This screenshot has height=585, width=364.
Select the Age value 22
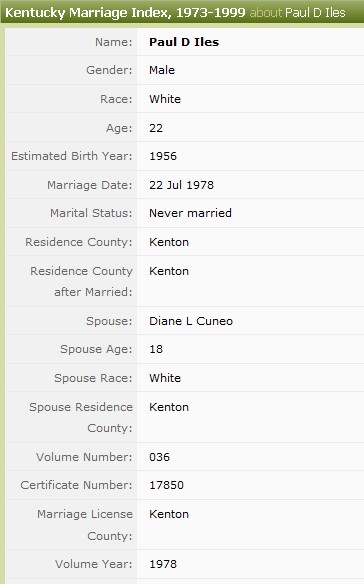click(156, 128)
